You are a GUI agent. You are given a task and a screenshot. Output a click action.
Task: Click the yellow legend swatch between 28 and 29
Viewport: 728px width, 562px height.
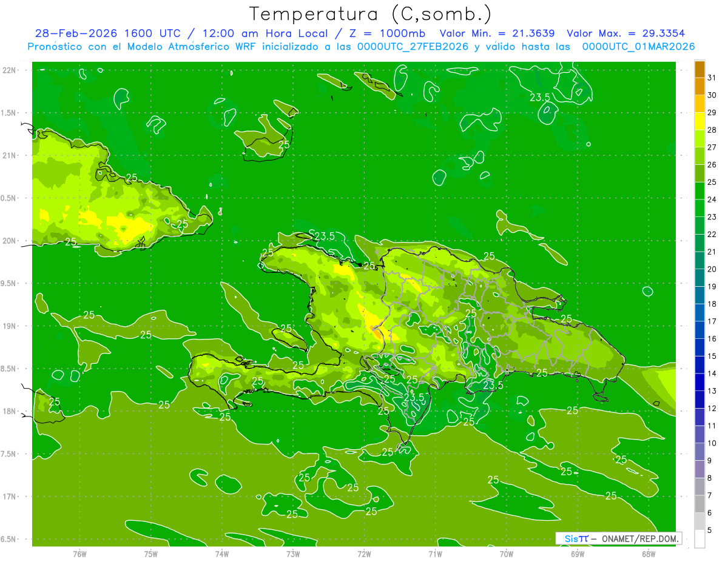coord(699,121)
